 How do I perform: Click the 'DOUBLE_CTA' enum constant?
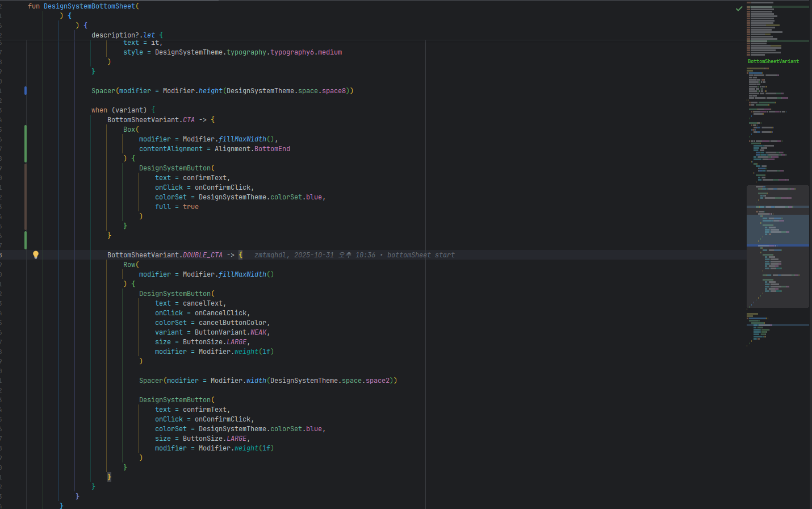tap(203, 255)
